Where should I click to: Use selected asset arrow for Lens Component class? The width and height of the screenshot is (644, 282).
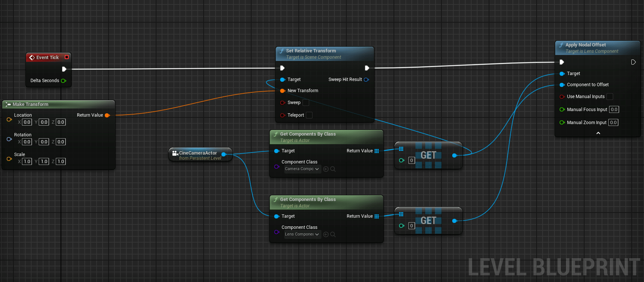(326, 234)
